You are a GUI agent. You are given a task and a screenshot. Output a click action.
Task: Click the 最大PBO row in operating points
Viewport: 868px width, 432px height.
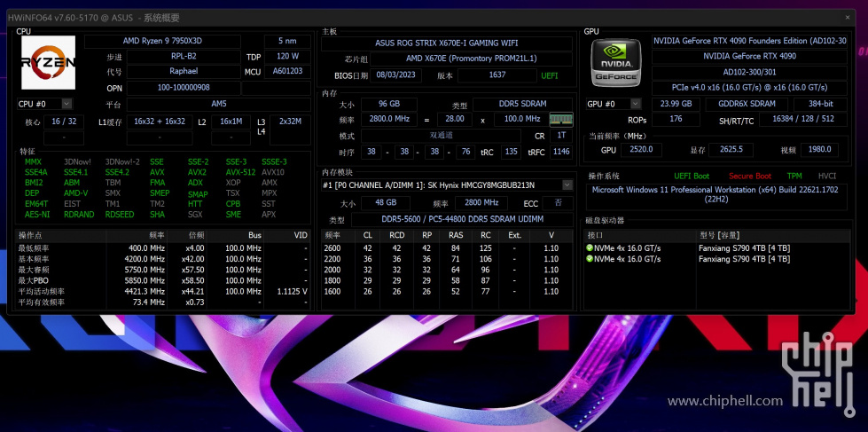click(x=163, y=281)
